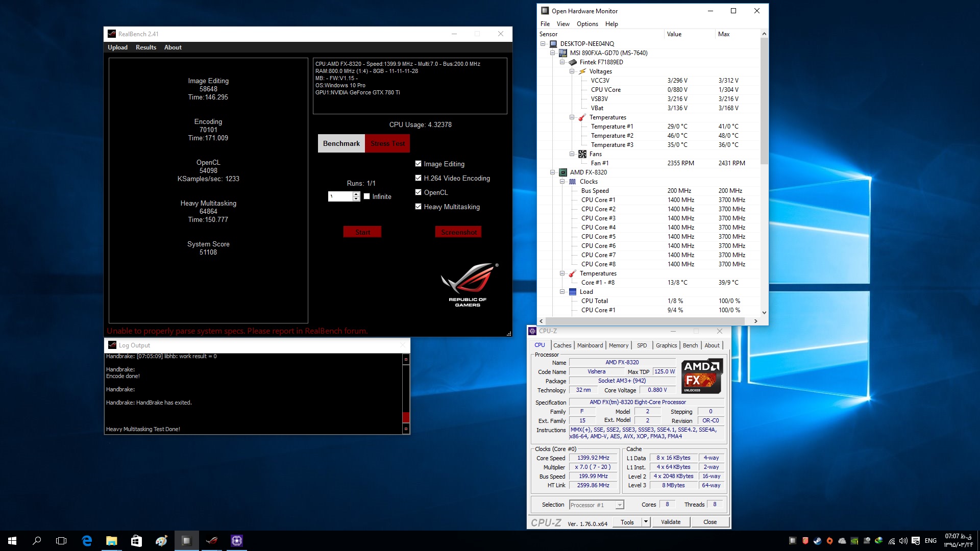The height and width of the screenshot is (551, 980).
Task: Select the Benchmark tab button
Action: [x=341, y=143]
